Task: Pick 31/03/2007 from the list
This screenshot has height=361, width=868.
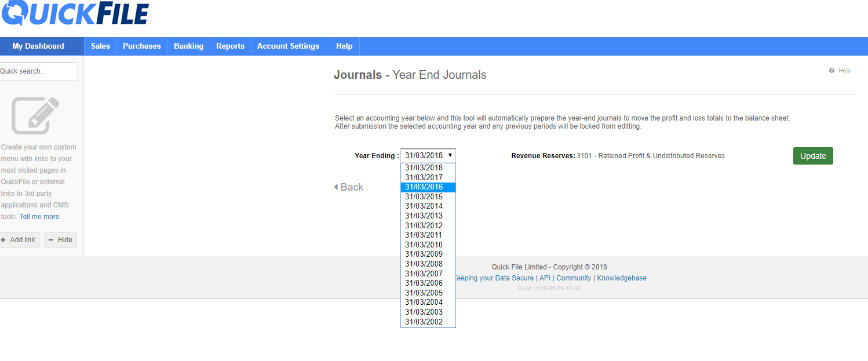Action: tap(428, 274)
